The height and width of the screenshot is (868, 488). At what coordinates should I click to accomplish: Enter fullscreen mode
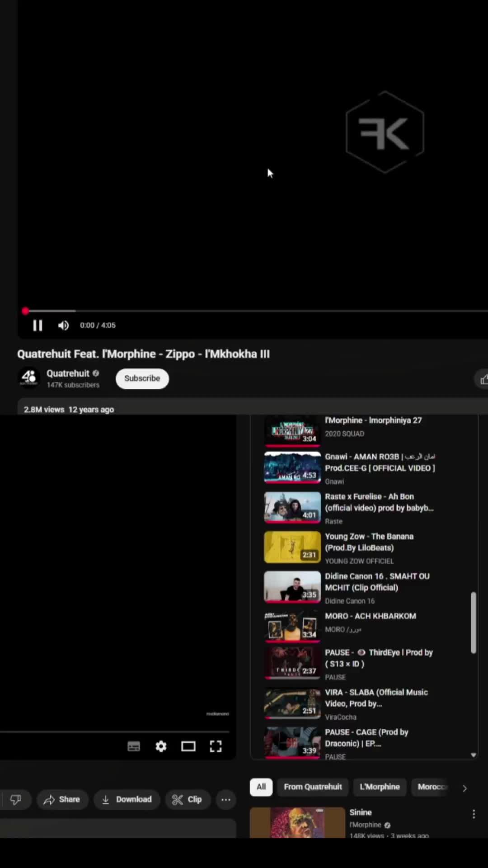[x=216, y=746]
